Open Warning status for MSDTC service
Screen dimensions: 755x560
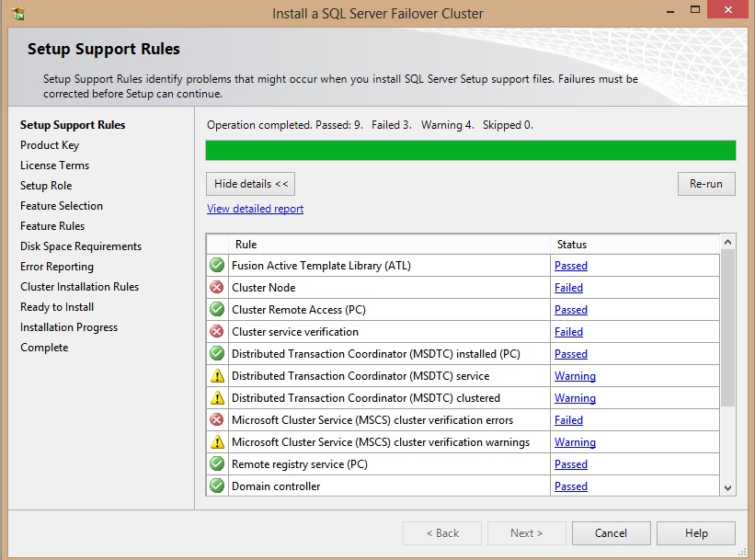click(575, 376)
